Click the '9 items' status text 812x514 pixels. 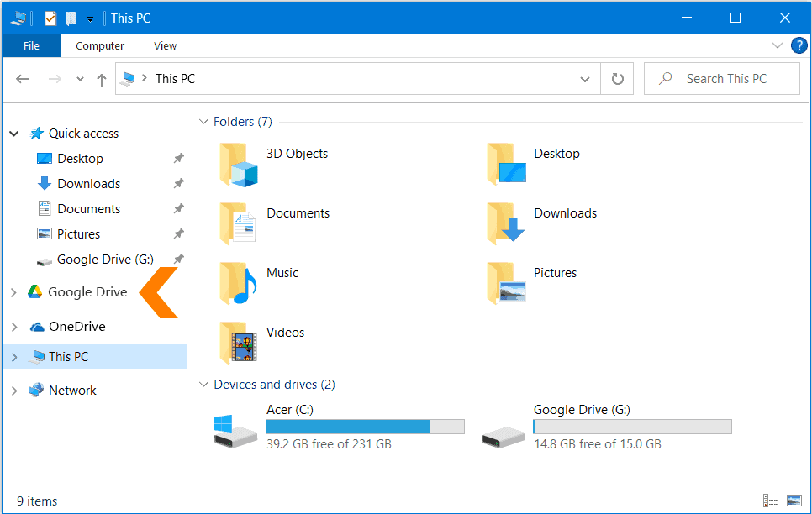[37, 501]
